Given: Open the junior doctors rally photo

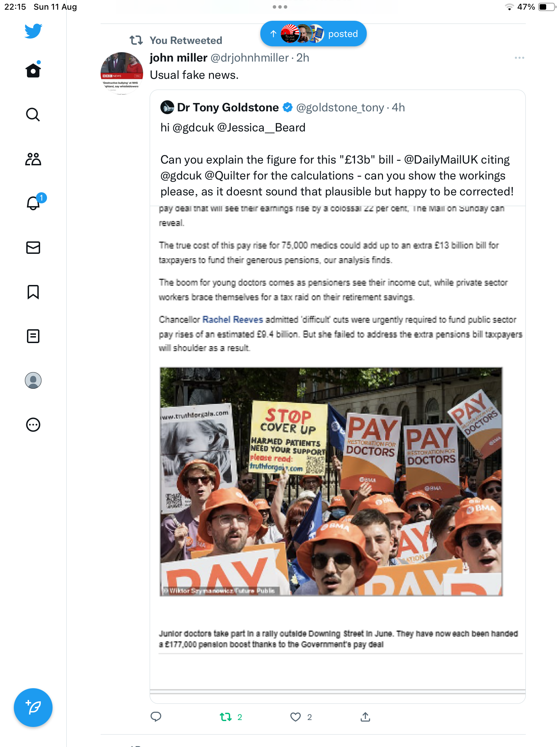Looking at the screenshot, I should coord(331,481).
